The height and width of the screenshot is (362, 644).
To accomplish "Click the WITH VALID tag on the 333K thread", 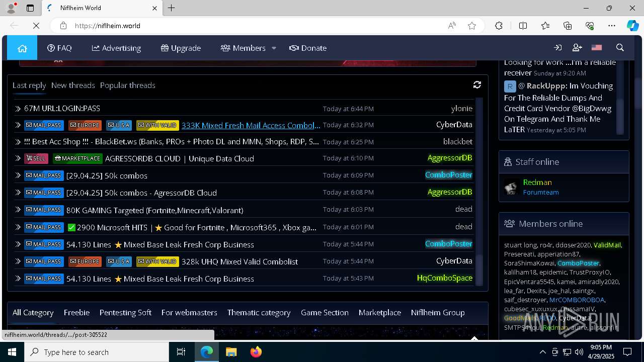I will coord(157,125).
